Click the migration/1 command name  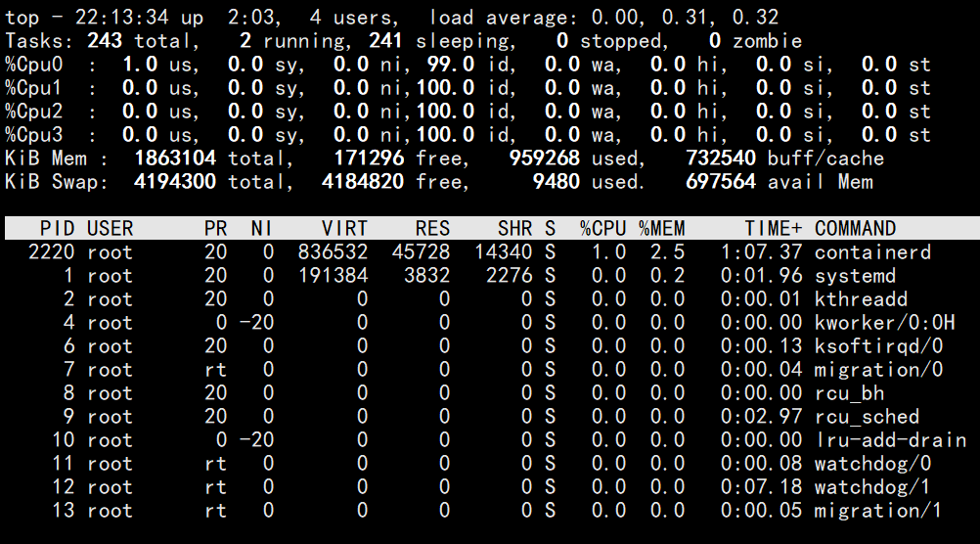click(878, 511)
